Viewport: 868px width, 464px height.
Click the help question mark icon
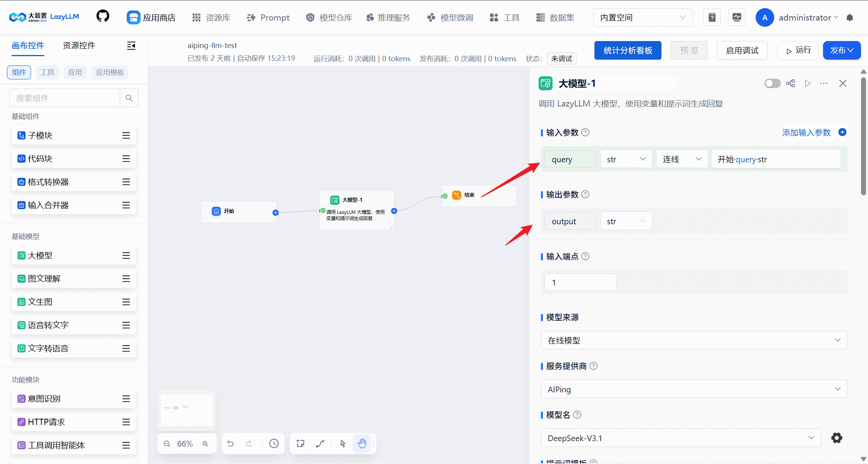[712, 17]
